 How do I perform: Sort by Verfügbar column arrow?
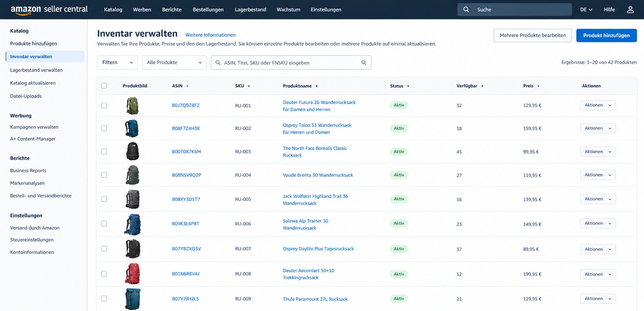pyautogui.click(x=482, y=86)
